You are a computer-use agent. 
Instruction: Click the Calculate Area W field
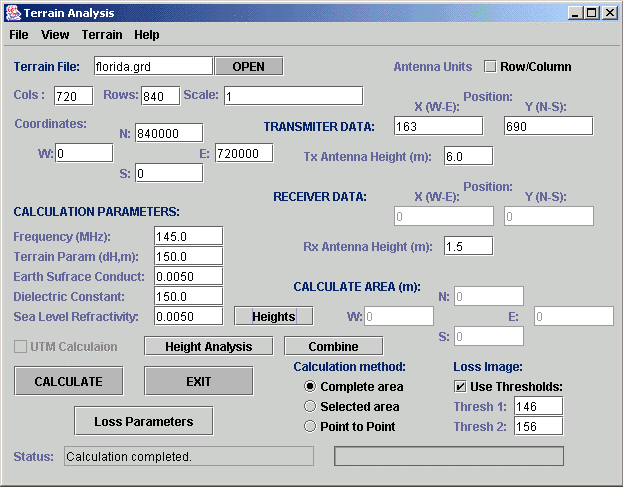click(399, 316)
